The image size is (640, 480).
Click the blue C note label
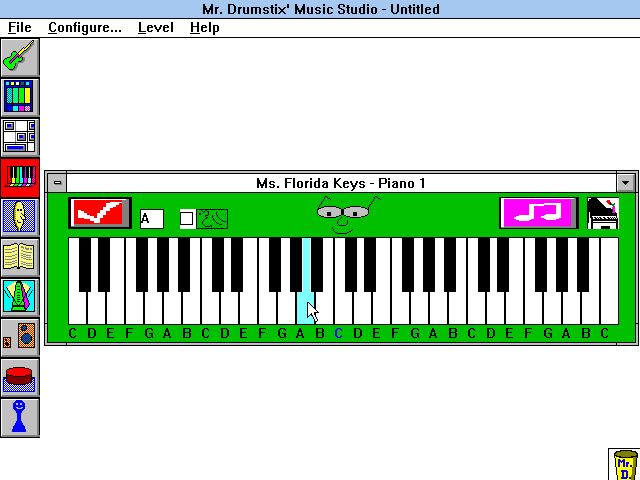coord(338,333)
